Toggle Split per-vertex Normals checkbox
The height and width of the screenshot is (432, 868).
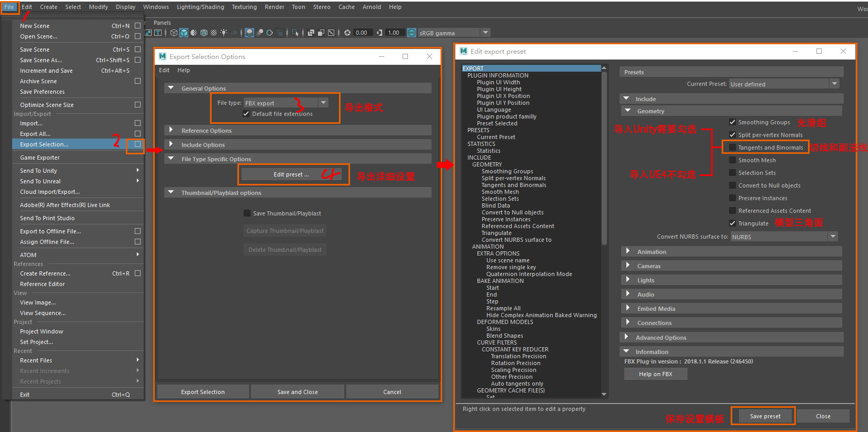pyautogui.click(x=732, y=134)
